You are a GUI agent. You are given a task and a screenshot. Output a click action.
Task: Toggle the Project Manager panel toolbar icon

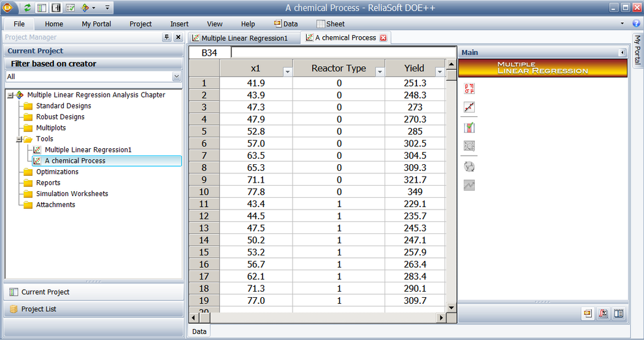[x=42, y=8]
